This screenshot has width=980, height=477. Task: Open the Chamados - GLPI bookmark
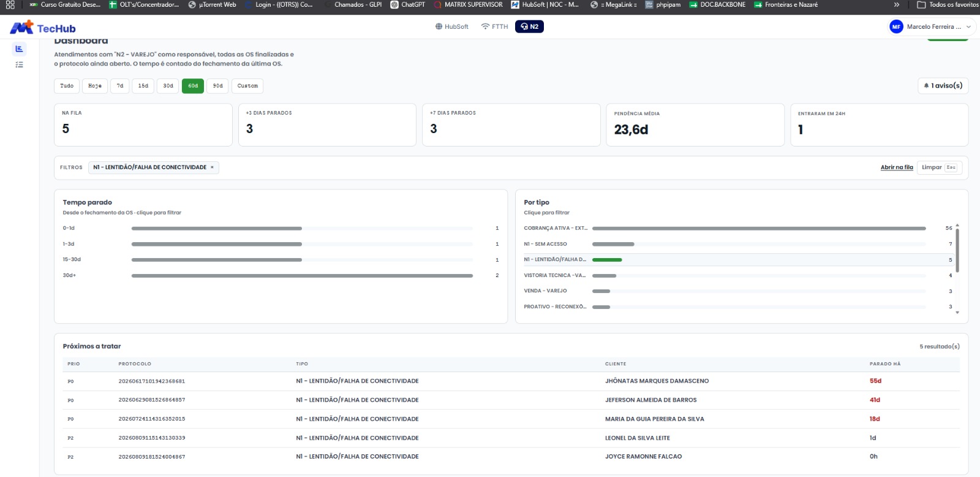(x=352, y=5)
